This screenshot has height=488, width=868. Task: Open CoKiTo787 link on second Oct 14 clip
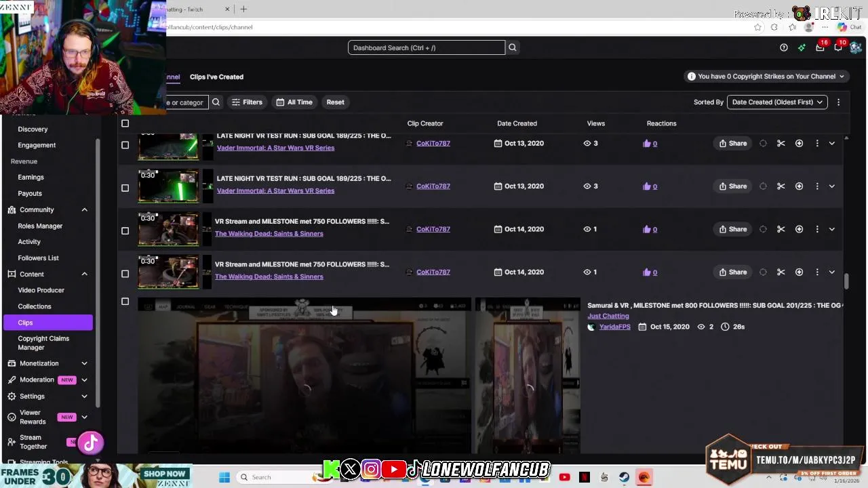tap(433, 272)
